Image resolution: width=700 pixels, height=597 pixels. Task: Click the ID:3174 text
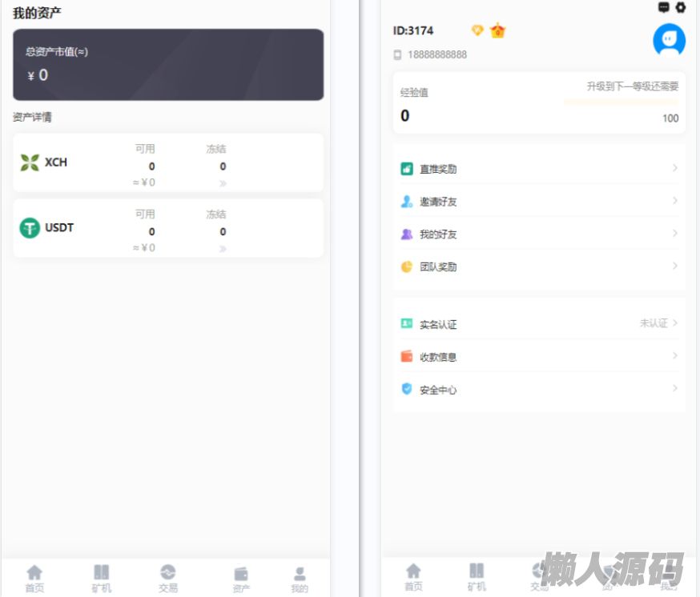pyautogui.click(x=413, y=30)
